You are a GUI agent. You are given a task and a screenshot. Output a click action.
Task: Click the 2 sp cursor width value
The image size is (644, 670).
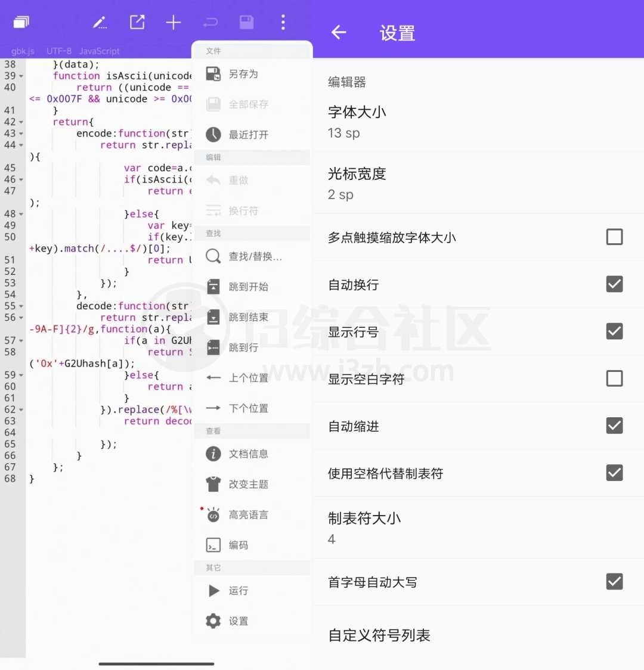tap(340, 195)
